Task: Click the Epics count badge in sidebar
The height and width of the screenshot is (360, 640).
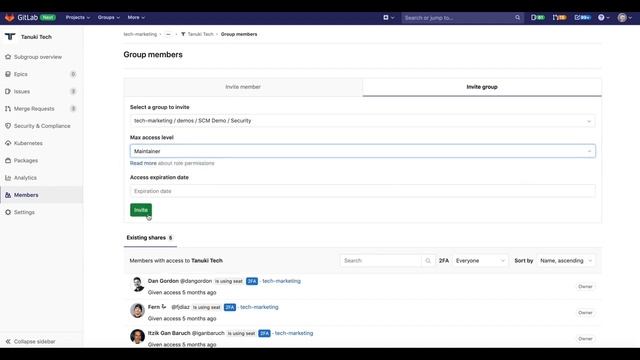Action: tap(73, 74)
